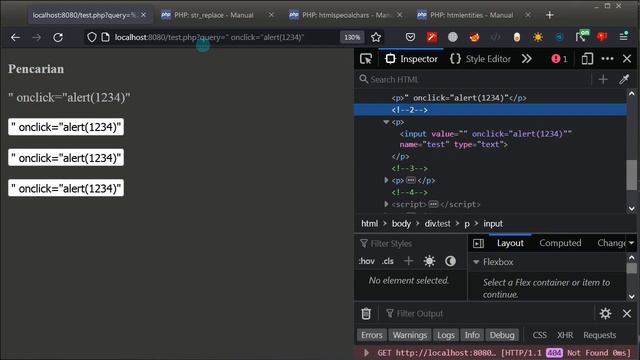Focus the Filter Output field
Viewport: 640px width, 360px height.
486,313
